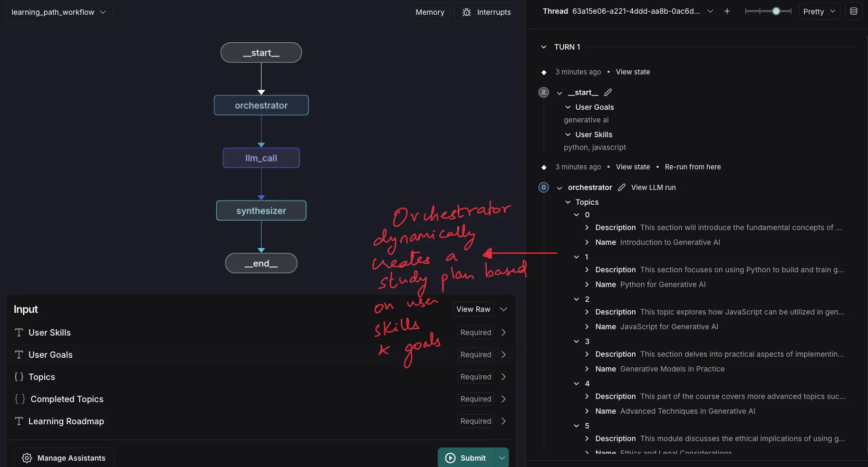
Task: Collapse topic item 1
Action: click(576, 257)
